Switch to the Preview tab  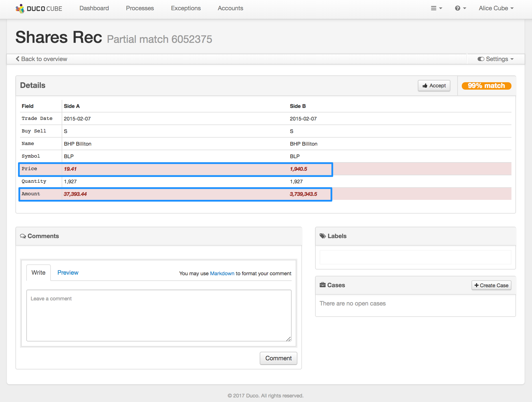click(68, 273)
